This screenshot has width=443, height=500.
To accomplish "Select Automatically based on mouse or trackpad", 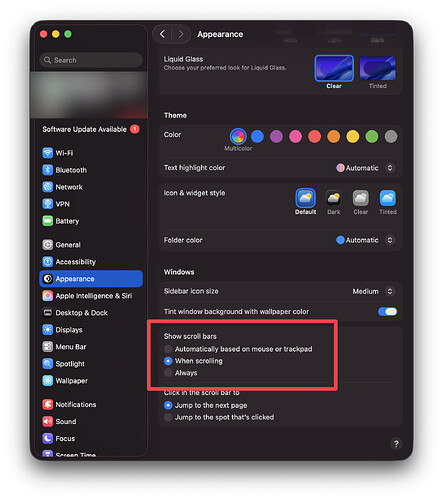I will click(168, 349).
